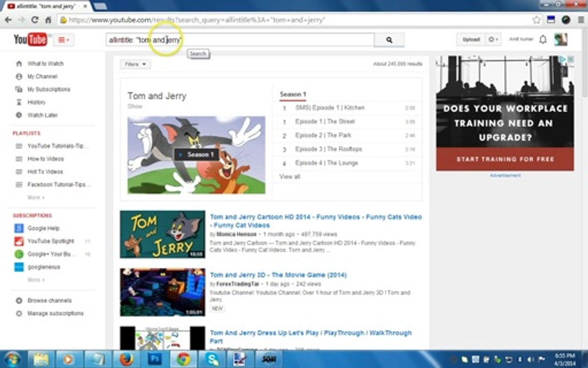Click View all episodes link

click(x=289, y=176)
